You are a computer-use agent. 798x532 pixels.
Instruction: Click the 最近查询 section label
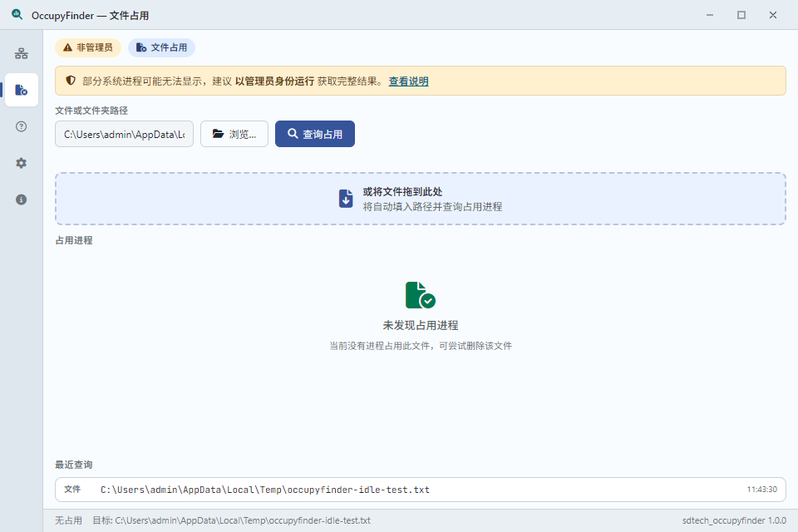coord(74,465)
